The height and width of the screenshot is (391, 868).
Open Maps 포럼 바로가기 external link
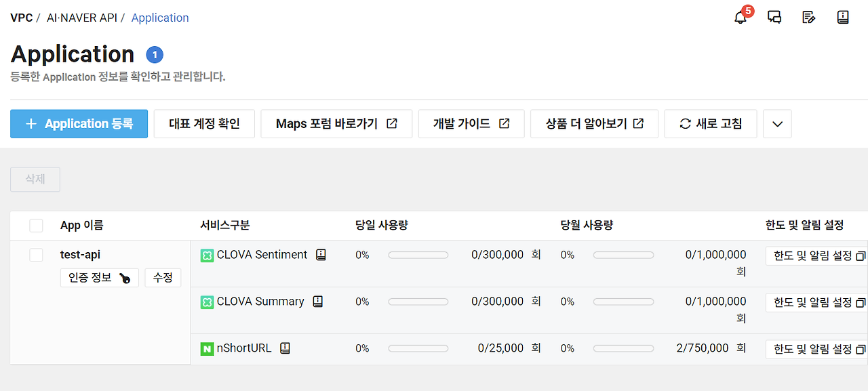click(336, 124)
